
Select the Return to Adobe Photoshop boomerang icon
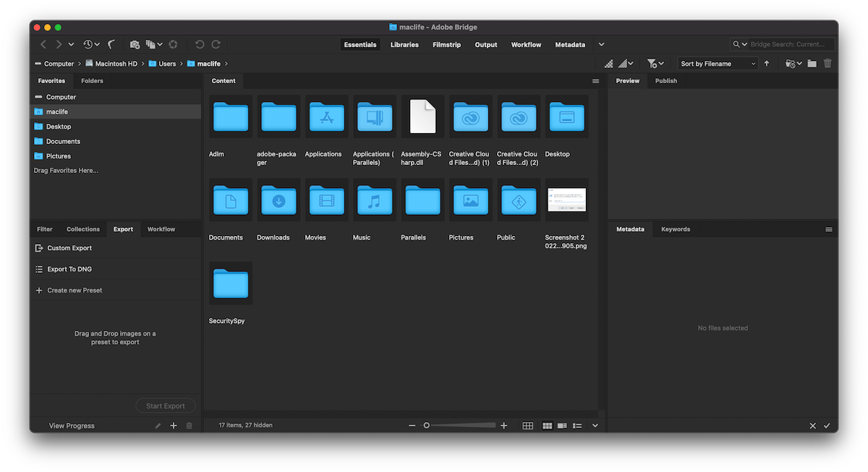[109, 44]
